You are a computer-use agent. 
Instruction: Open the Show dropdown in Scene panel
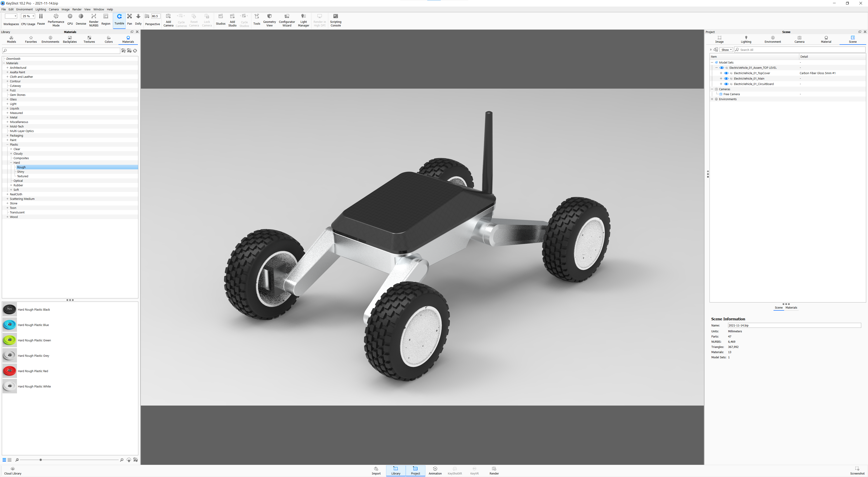(726, 50)
